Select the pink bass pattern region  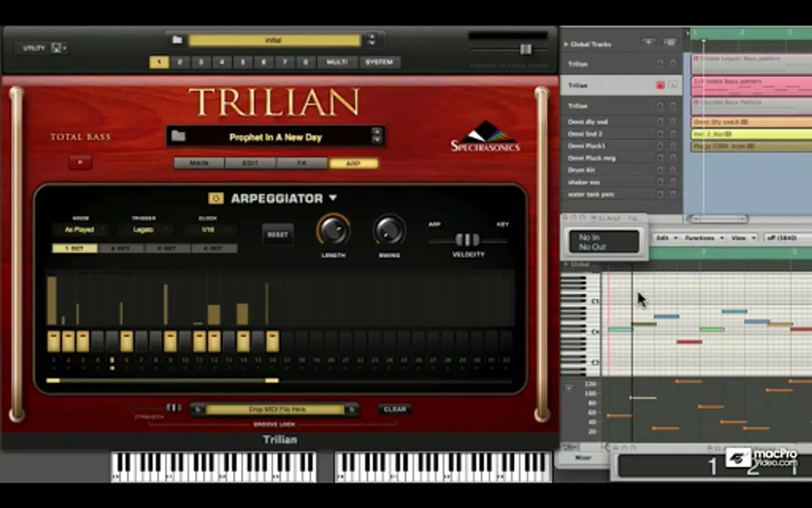point(752,86)
